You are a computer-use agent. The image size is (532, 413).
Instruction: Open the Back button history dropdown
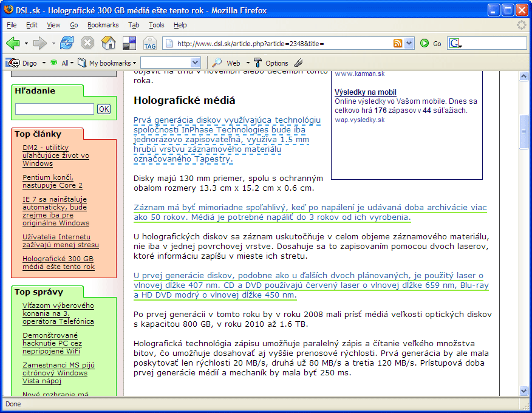(x=26, y=44)
